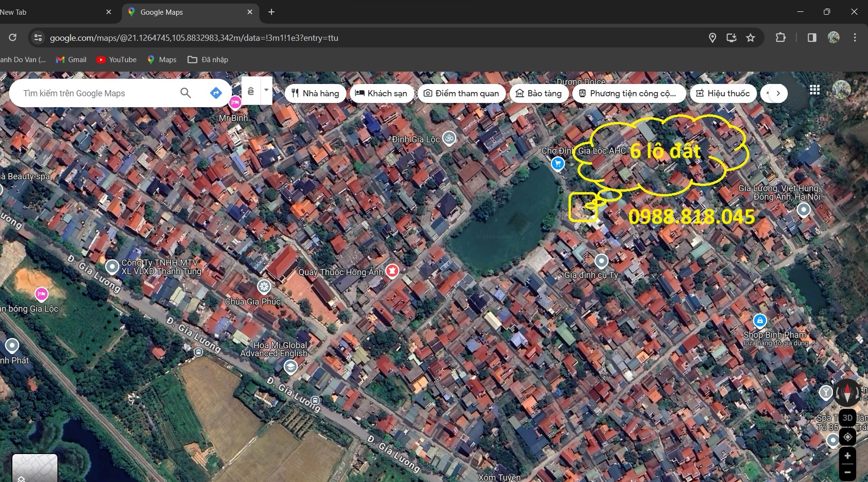Select the Chùa Gia Phúc marker

(264, 287)
